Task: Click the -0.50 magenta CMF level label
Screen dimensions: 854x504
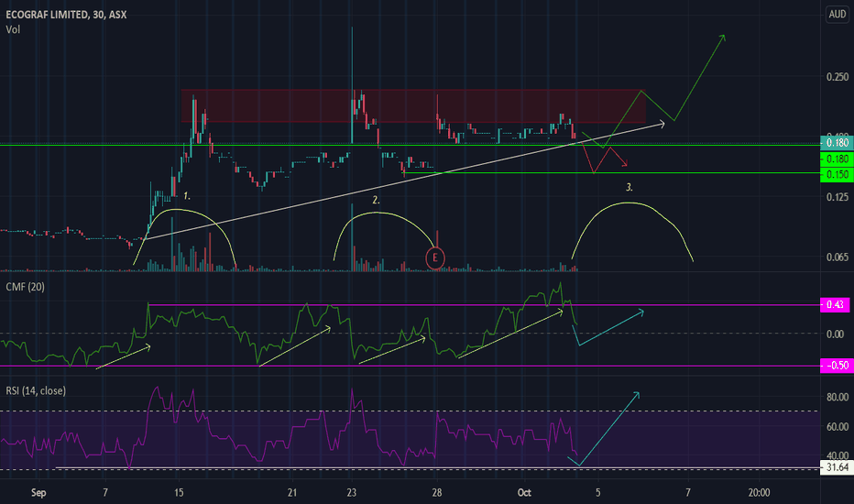Action: [x=837, y=365]
